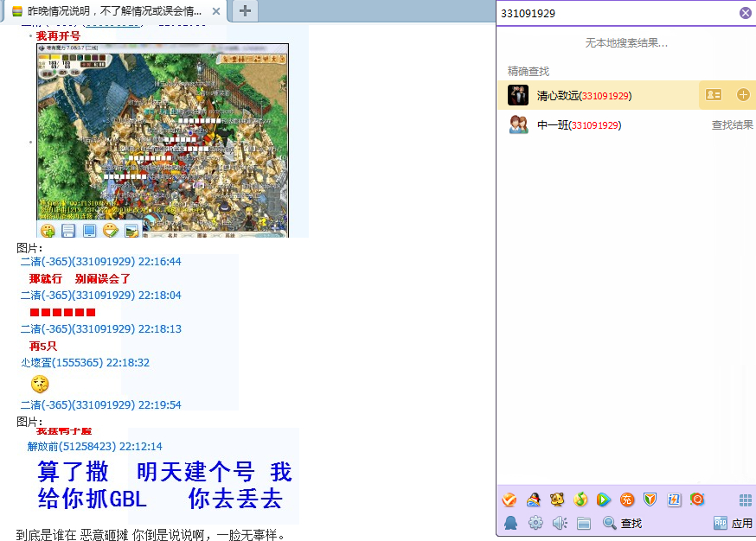Select the 中一班 group search result
Image resolution: width=756 pixels, height=541 pixels.
tap(579, 125)
